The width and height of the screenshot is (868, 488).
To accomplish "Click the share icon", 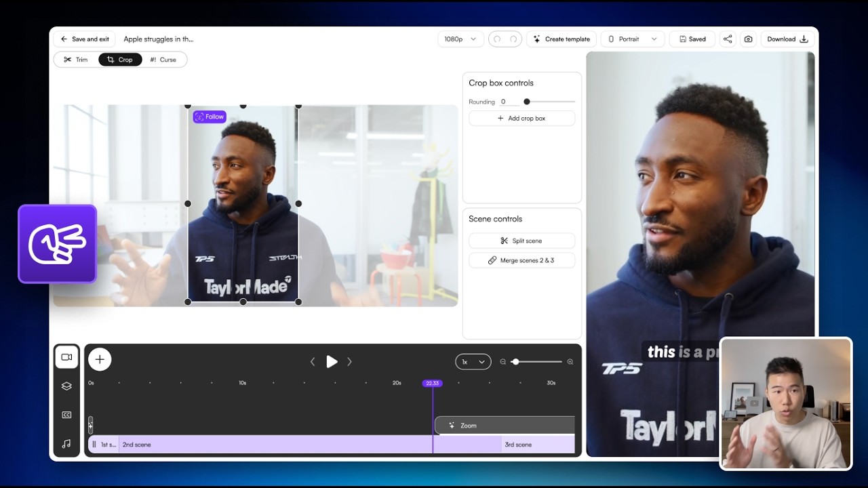I will (728, 39).
